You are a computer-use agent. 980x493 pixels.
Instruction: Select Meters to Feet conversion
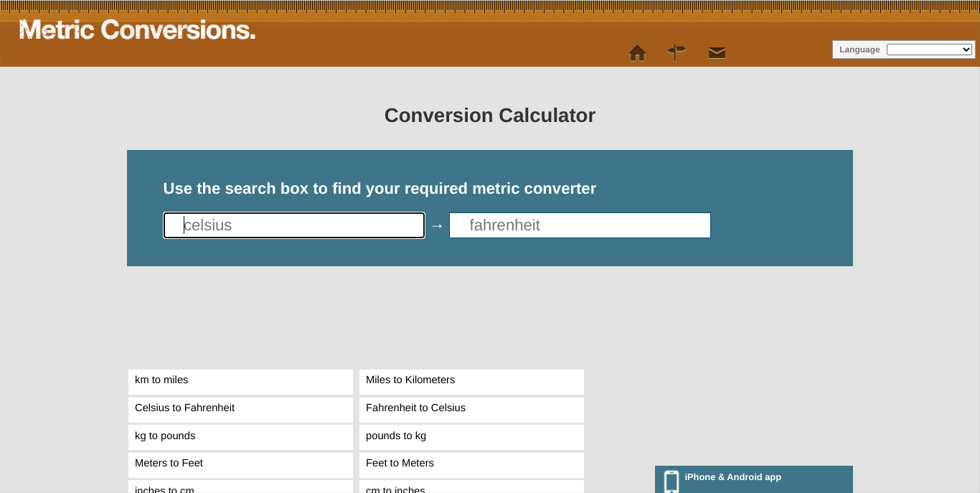click(240, 464)
